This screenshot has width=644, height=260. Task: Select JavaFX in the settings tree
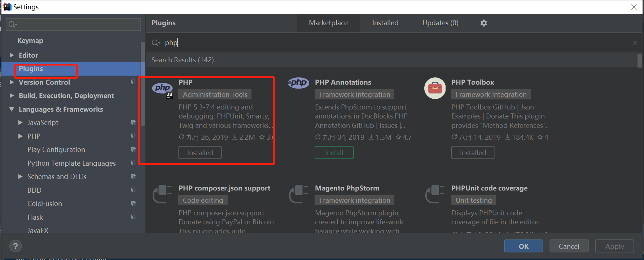[x=38, y=230]
